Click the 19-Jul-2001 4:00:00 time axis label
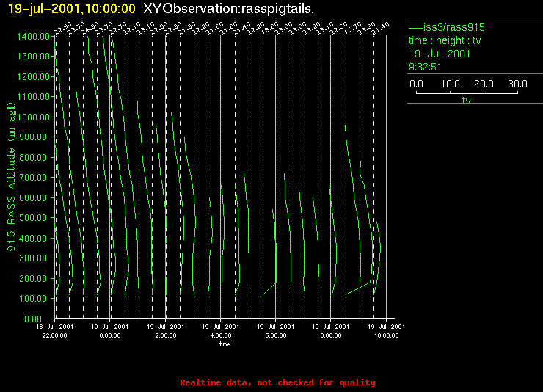The image size is (543, 392). (x=221, y=331)
